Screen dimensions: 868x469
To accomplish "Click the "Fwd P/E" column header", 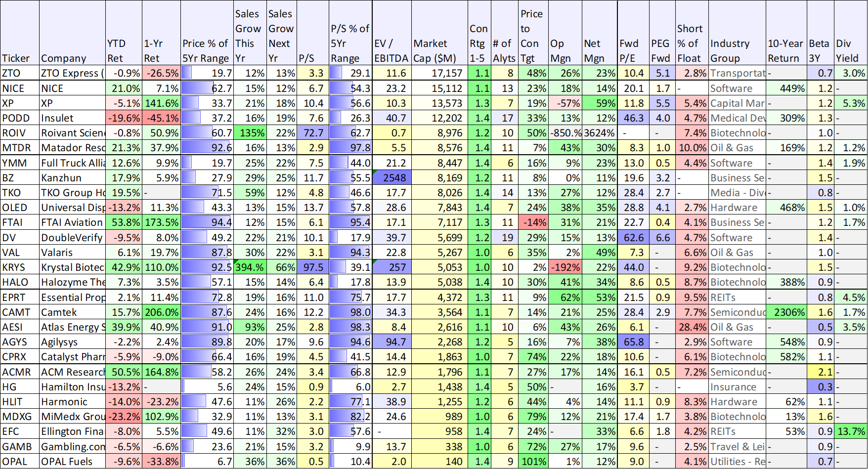I will pyautogui.click(x=634, y=33).
